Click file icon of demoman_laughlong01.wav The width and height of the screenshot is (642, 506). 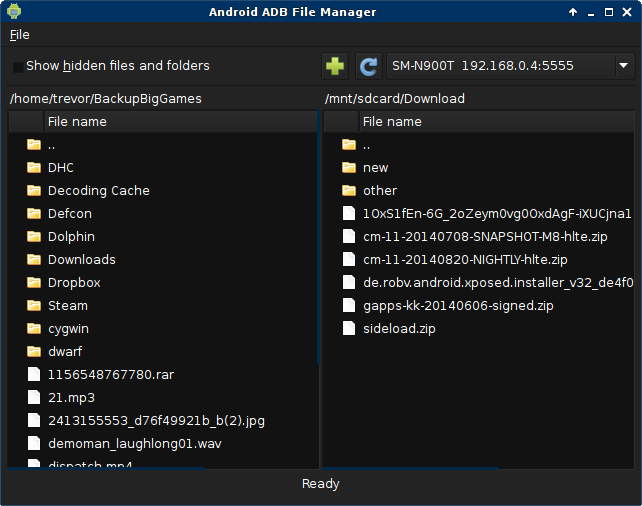pos(34,443)
